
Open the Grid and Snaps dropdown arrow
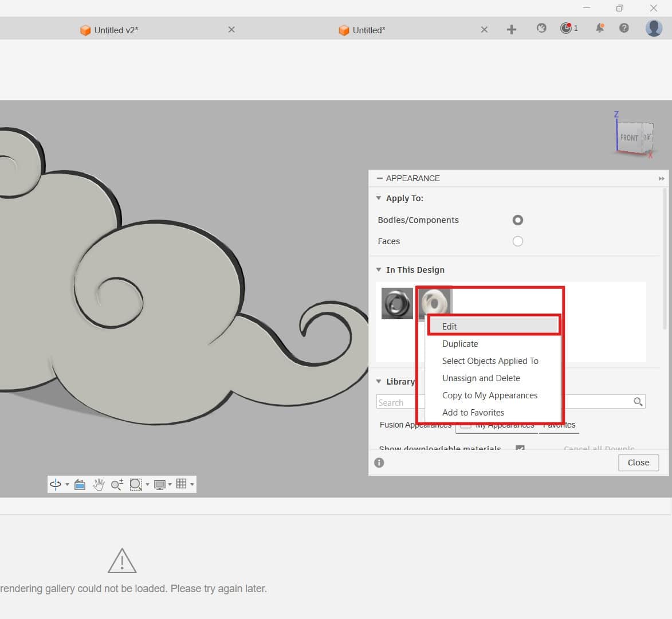pos(192,485)
